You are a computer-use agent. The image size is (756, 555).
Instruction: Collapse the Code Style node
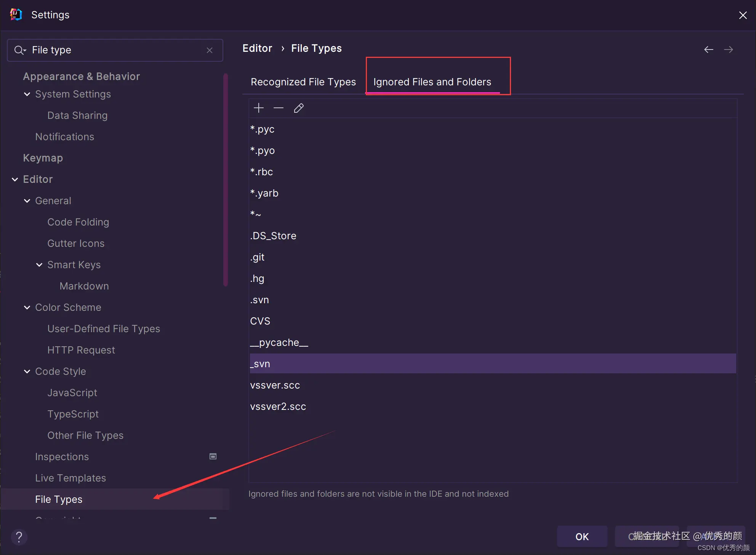(27, 371)
